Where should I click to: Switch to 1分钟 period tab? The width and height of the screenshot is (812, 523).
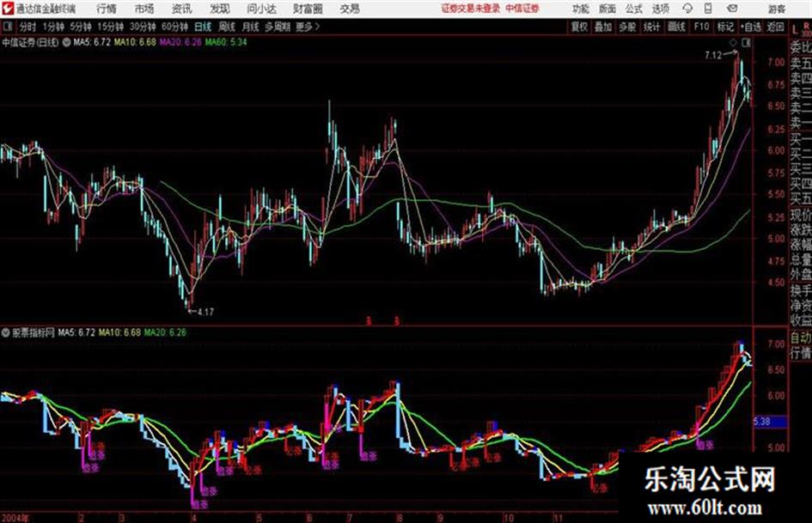53,27
